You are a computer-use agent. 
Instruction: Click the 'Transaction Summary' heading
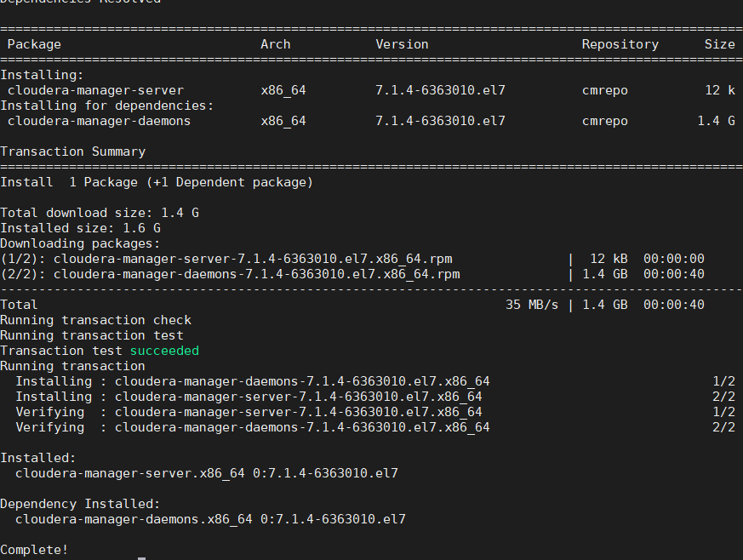[73, 151]
